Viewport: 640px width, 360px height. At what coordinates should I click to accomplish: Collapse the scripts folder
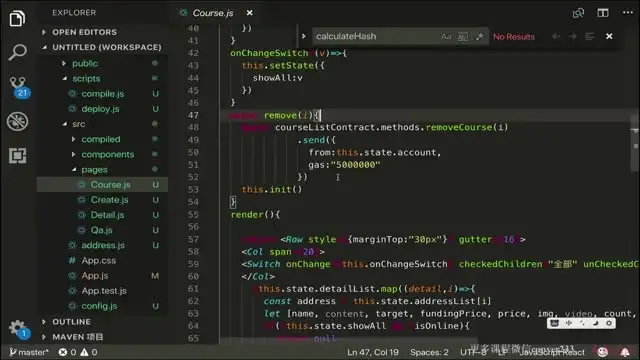coord(86,78)
